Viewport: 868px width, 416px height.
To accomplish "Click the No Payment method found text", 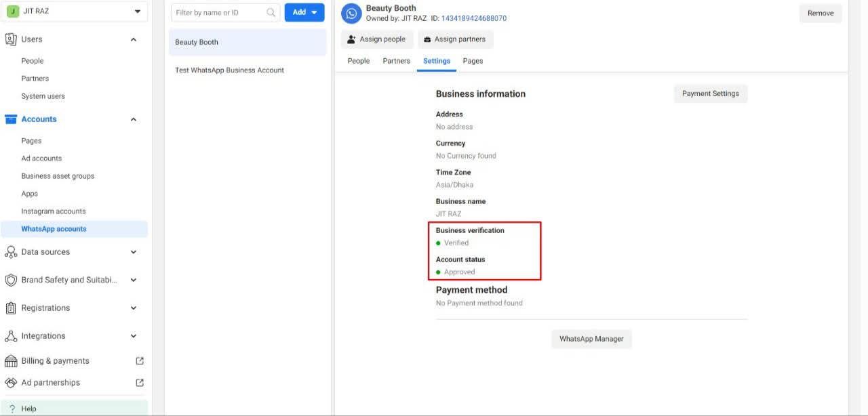I will click(x=479, y=303).
